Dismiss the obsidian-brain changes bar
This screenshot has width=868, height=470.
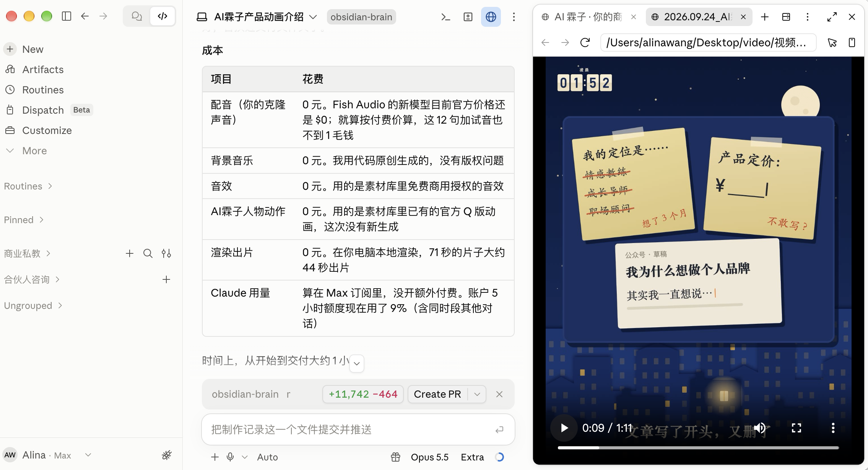click(499, 394)
